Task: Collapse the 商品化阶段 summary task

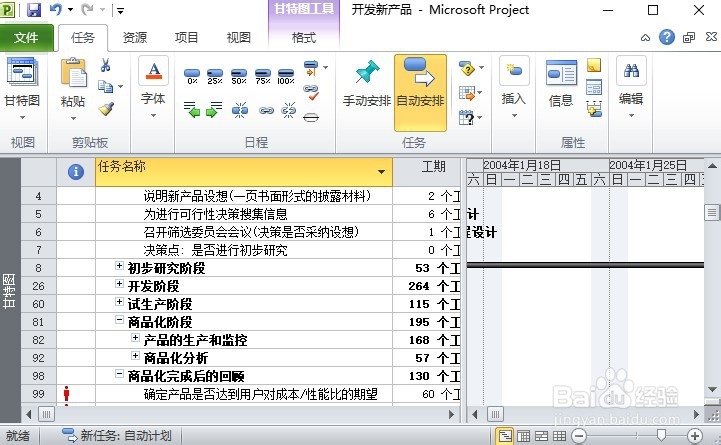Action: 119,319
